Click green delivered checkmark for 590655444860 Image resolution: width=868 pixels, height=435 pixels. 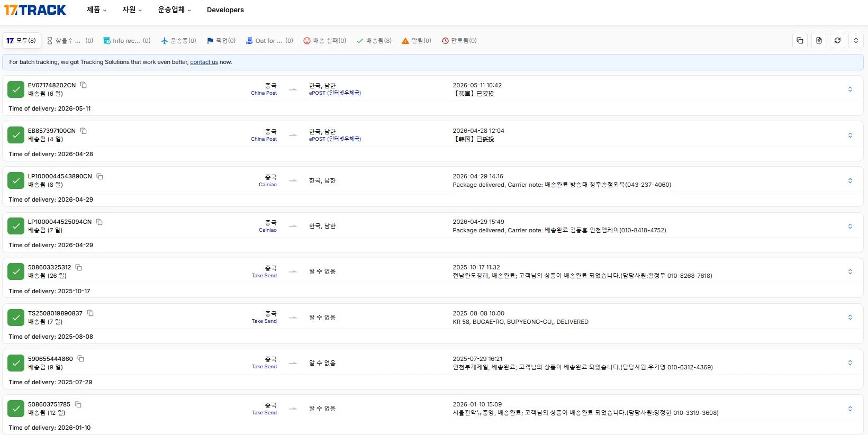(x=16, y=363)
